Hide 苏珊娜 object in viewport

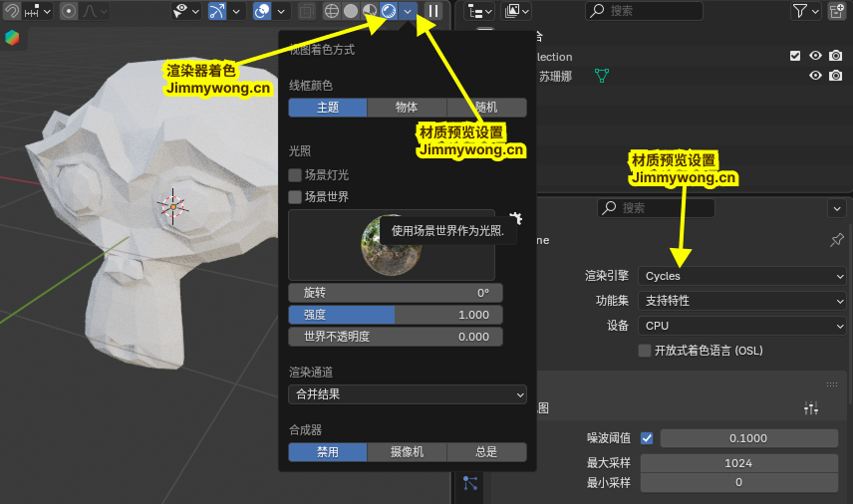815,76
